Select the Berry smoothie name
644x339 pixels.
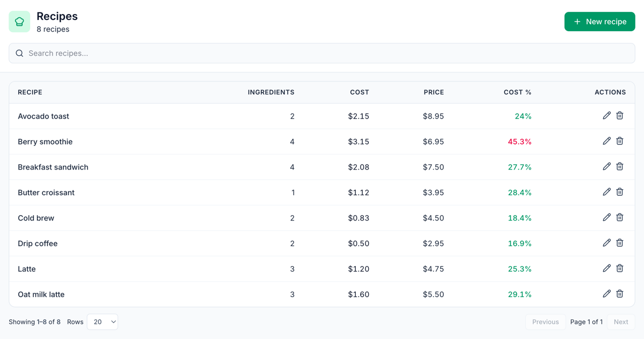coord(45,142)
